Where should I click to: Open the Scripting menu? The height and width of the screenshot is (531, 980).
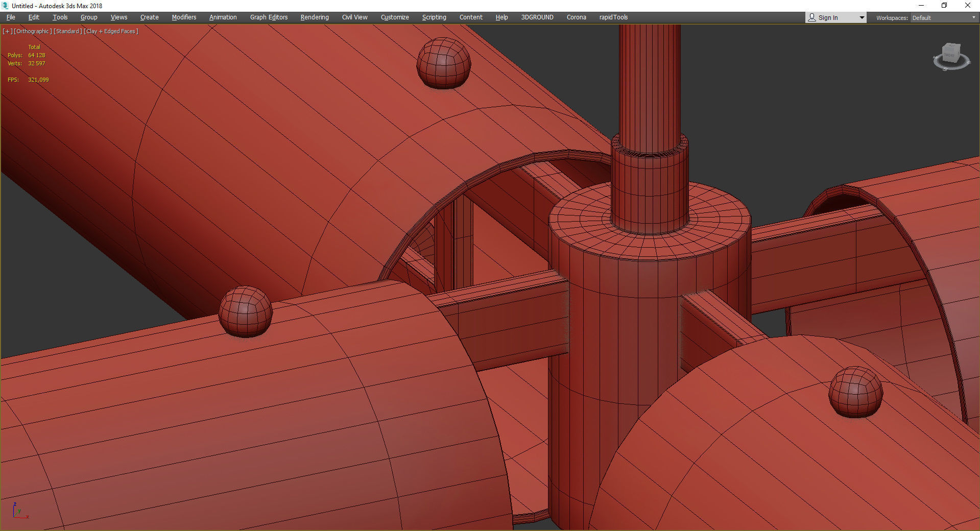(x=434, y=17)
